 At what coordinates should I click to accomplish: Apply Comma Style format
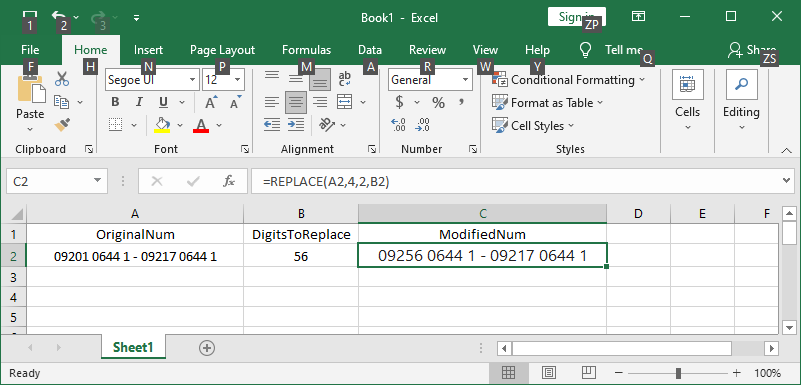coord(462,102)
